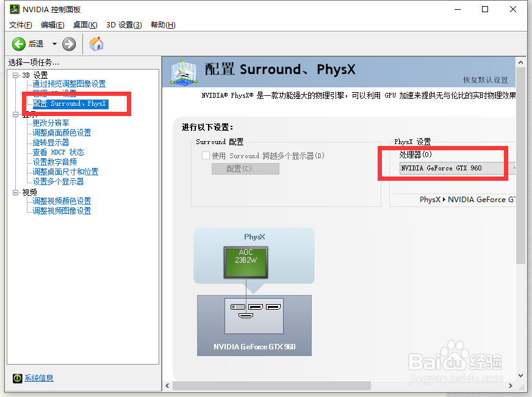This screenshot has height=397, width=532.
Task: Open the back history dropdown arrow
Action: point(54,44)
